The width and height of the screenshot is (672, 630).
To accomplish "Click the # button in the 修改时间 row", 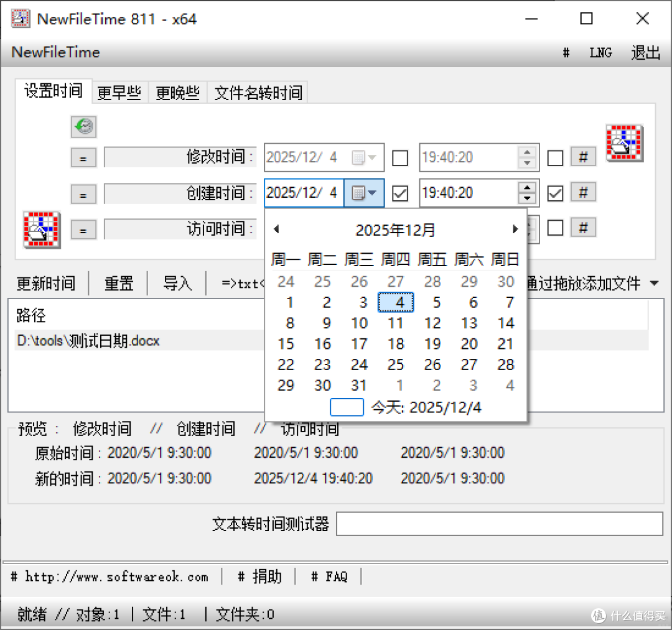I will 583,157.
